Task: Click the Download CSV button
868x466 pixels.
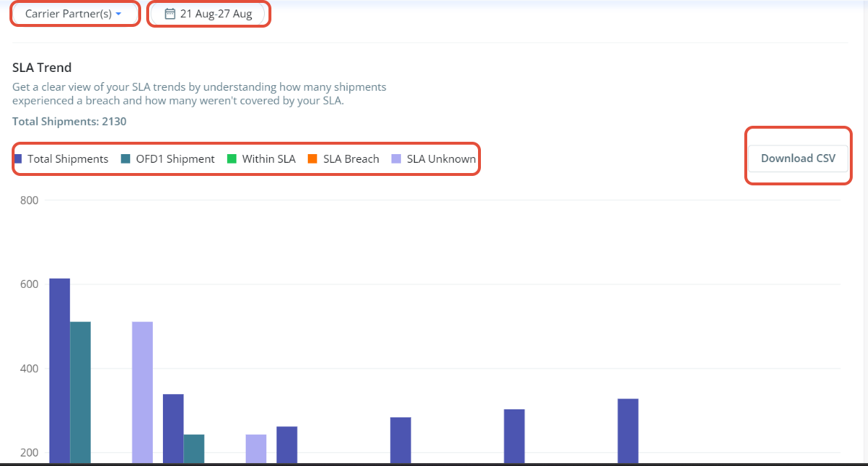Action: coord(797,158)
